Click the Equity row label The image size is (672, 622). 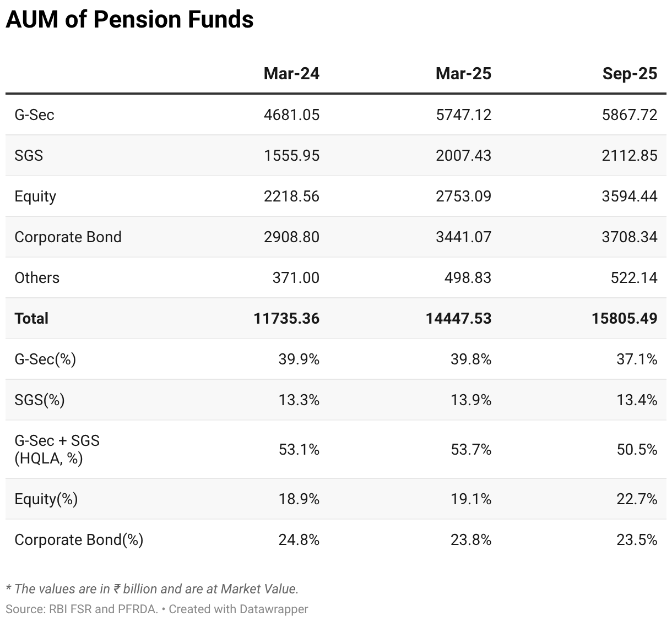[35, 196]
